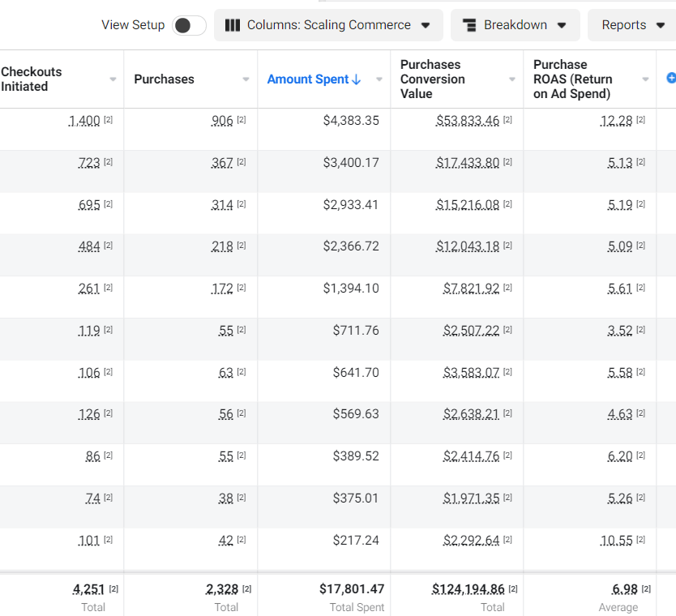
Task: Sort by Amount Spent column header
Action: [x=308, y=79]
